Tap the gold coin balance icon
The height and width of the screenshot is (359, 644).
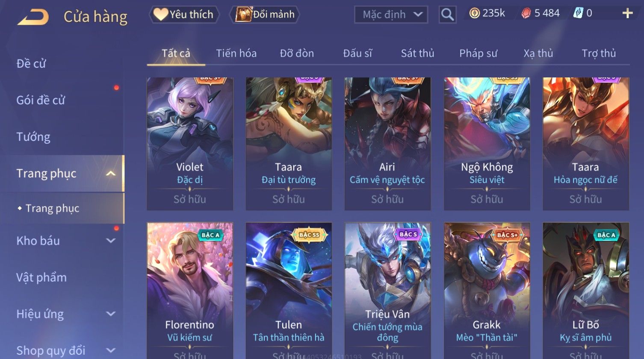click(474, 14)
